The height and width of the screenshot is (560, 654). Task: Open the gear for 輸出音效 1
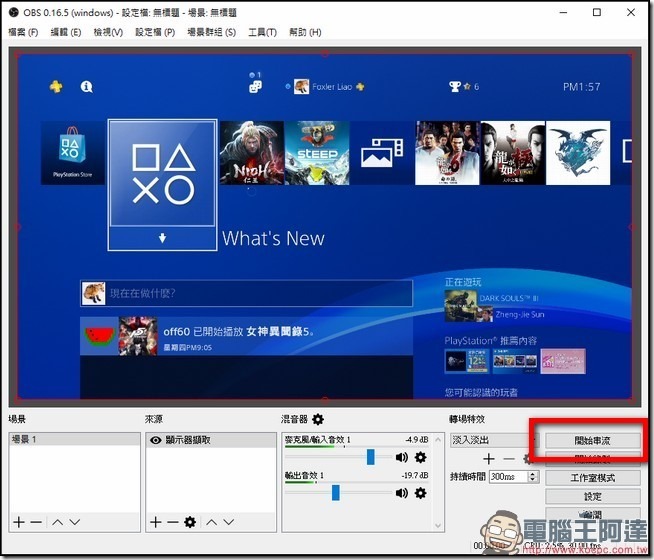tap(420, 493)
